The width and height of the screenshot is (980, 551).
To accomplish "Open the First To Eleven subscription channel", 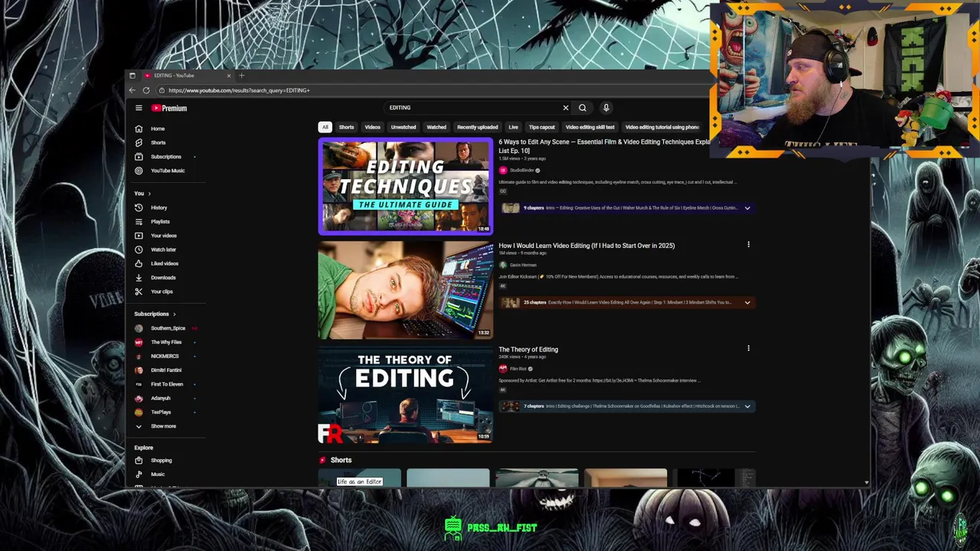I will [x=167, y=384].
